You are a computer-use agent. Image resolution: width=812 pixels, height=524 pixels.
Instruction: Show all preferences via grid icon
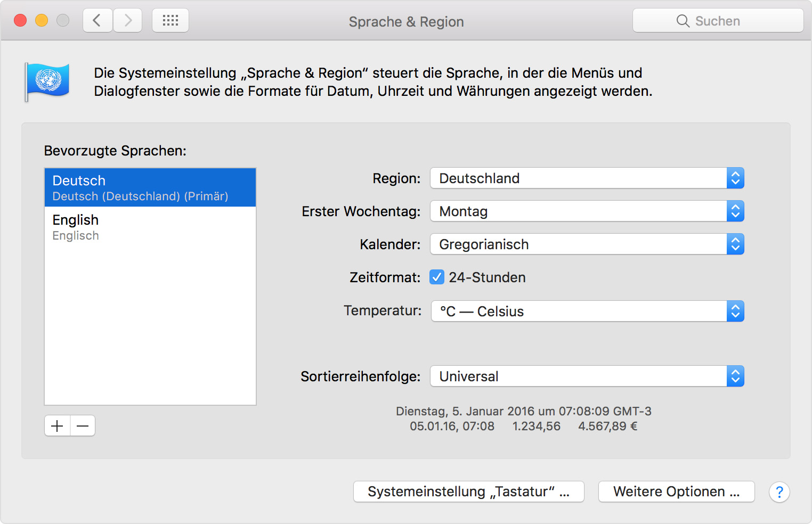click(170, 21)
